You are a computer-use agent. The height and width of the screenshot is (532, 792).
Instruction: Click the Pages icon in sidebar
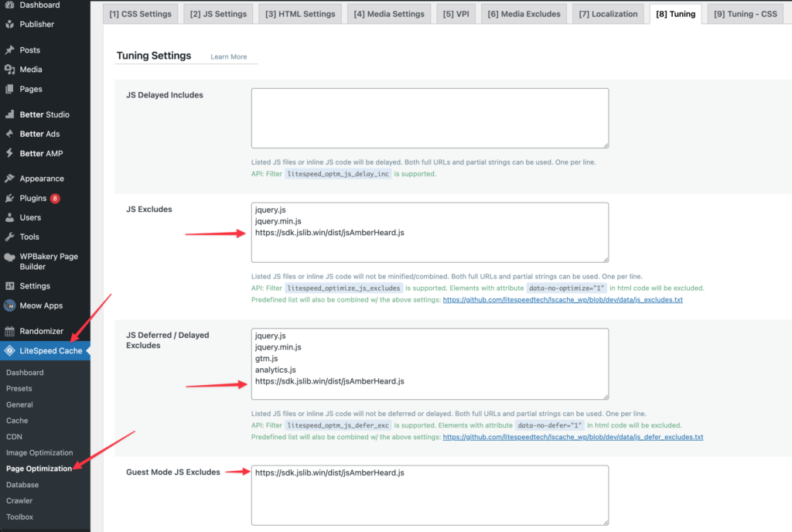pos(9,89)
